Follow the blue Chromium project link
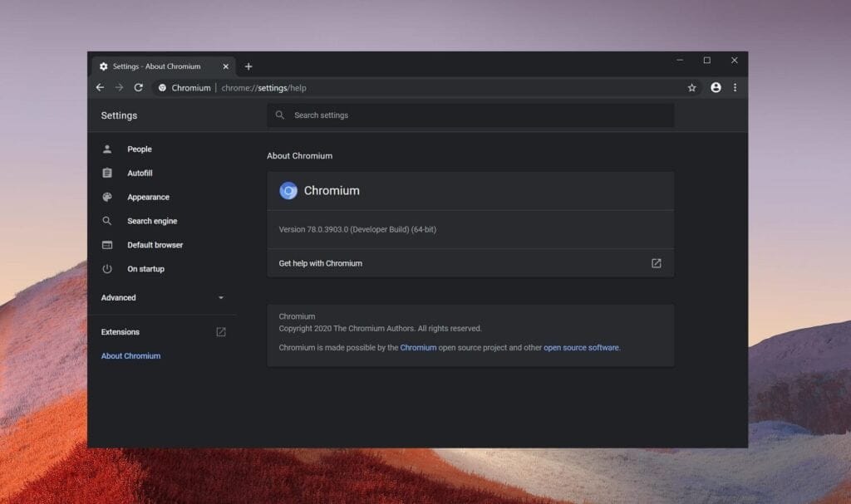This screenshot has height=504, width=851. (418, 348)
